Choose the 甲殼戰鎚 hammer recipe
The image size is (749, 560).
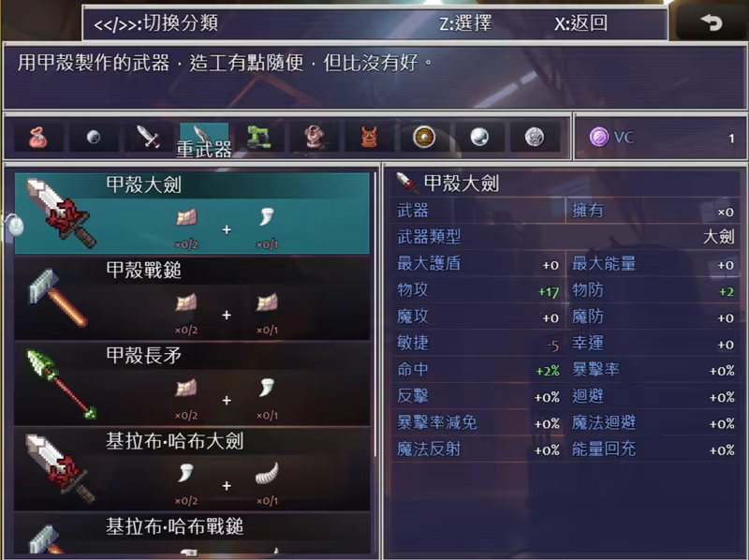click(x=192, y=298)
